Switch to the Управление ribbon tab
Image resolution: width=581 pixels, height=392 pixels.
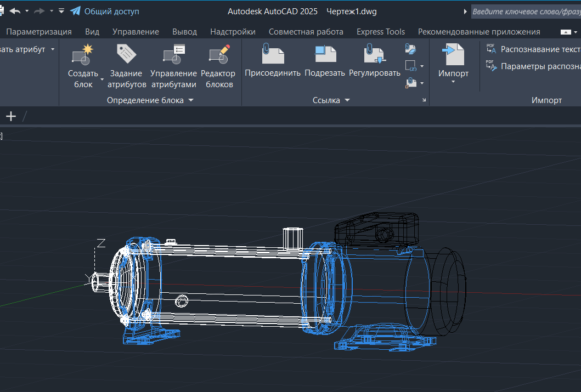pos(136,32)
